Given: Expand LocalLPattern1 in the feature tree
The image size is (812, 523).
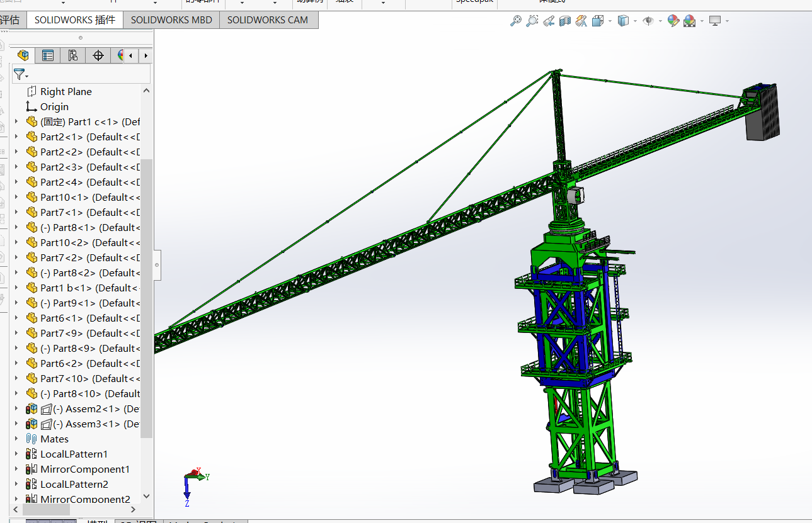Looking at the screenshot, I should pyautogui.click(x=16, y=454).
